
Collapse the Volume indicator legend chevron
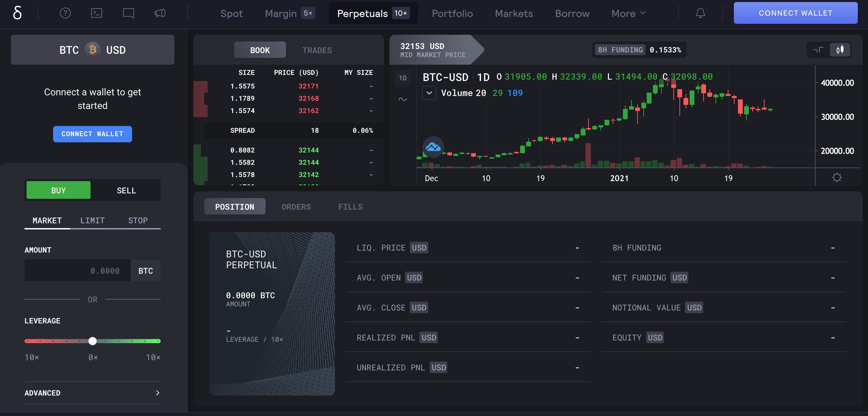click(x=429, y=93)
